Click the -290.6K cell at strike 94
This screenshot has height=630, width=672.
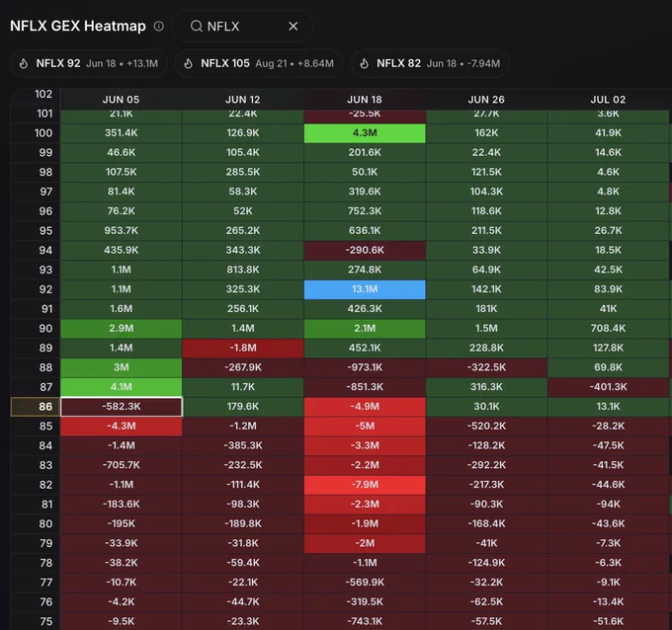click(365, 250)
